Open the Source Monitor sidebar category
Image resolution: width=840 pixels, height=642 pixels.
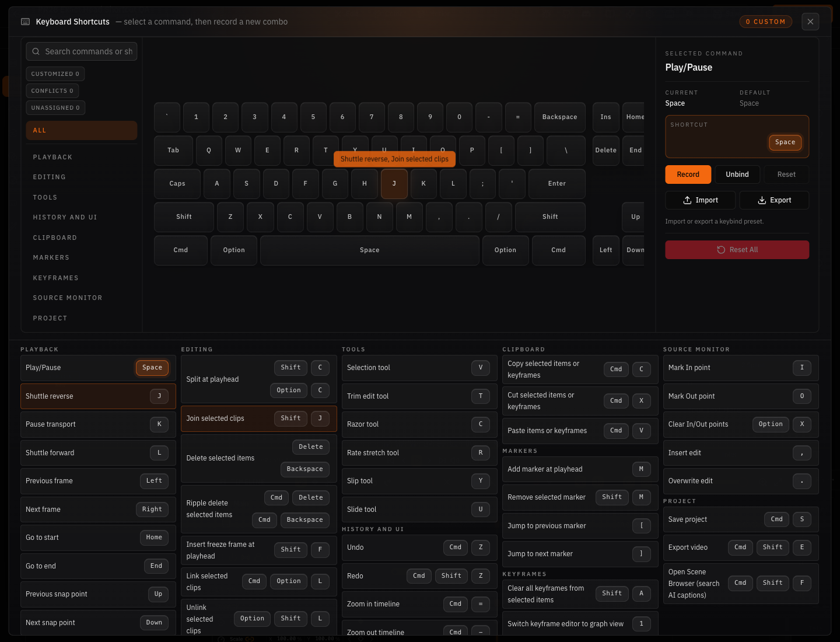(x=82, y=298)
